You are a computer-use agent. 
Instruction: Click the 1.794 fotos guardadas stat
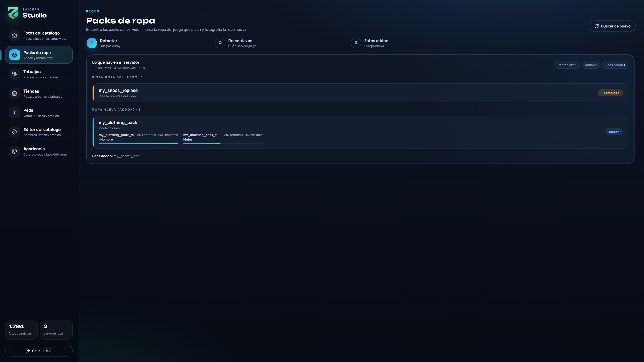21,330
